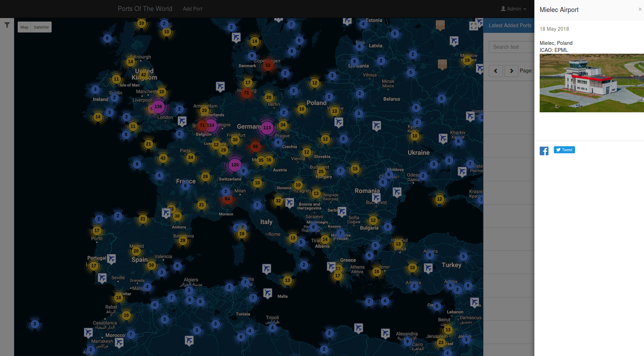The height and width of the screenshot is (356, 644).
Task: Share port on Facebook
Action: point(544,151)
